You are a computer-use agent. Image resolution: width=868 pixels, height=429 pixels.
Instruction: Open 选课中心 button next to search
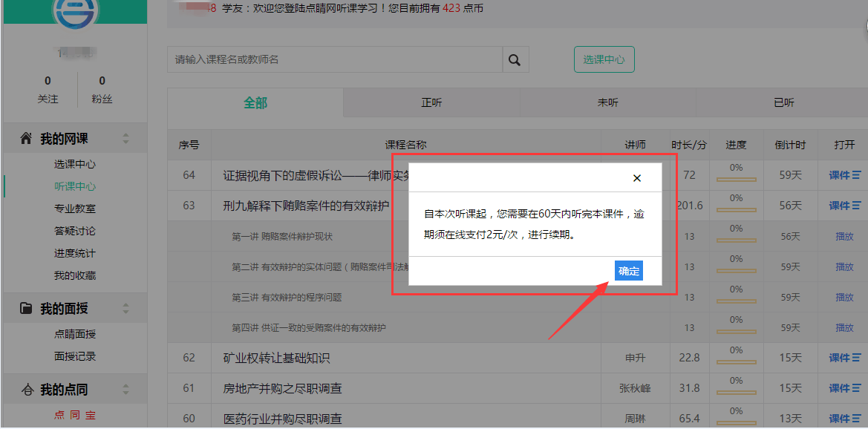coord(604,59)
